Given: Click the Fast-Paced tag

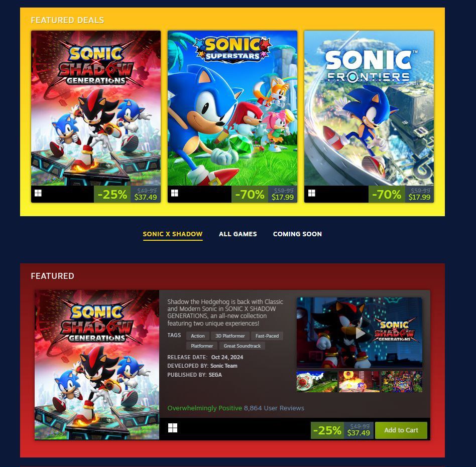Looking at the screenshot, I should point(267,336).
